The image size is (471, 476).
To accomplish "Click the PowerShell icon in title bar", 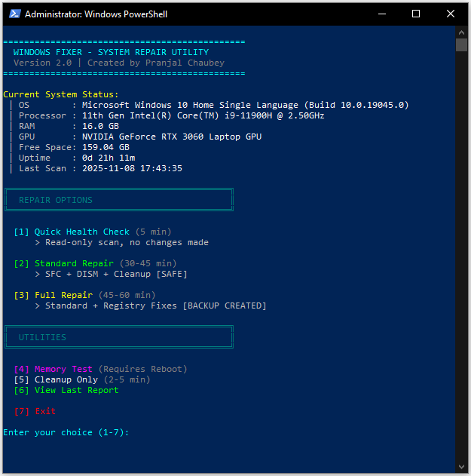I will click(x=15, y=14).
